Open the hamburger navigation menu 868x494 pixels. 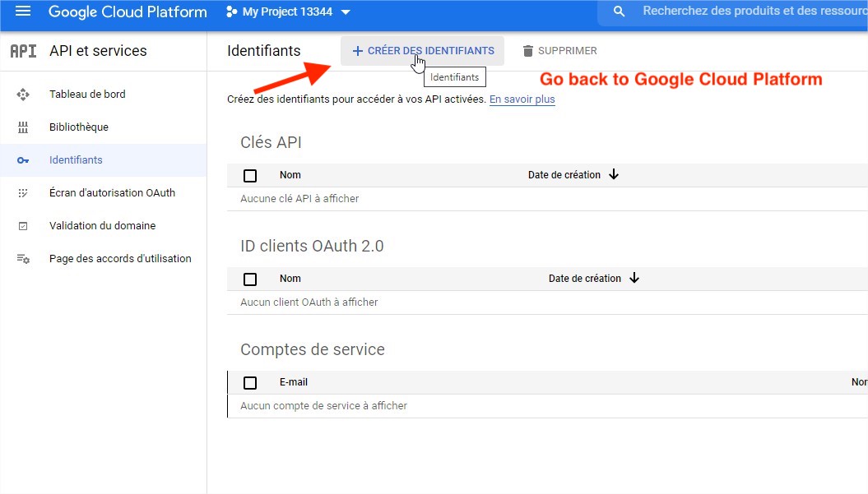click(23, 12)
